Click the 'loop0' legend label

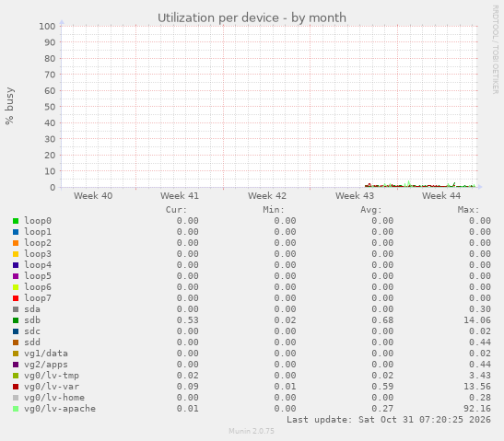point(38,221)
